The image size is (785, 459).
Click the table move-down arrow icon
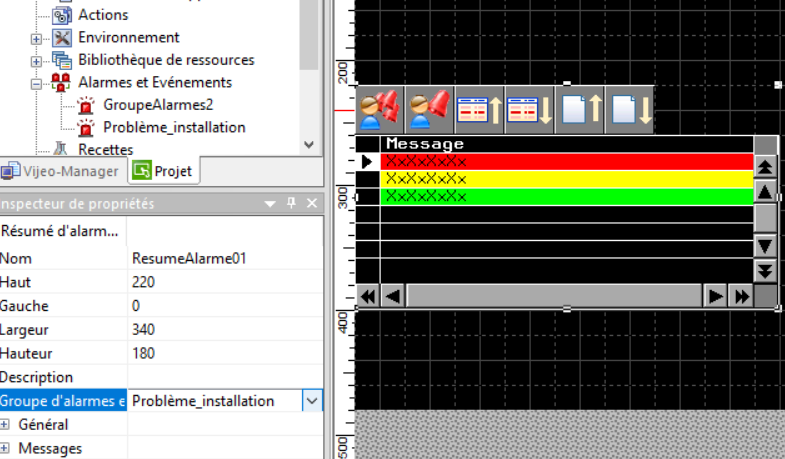529,110
